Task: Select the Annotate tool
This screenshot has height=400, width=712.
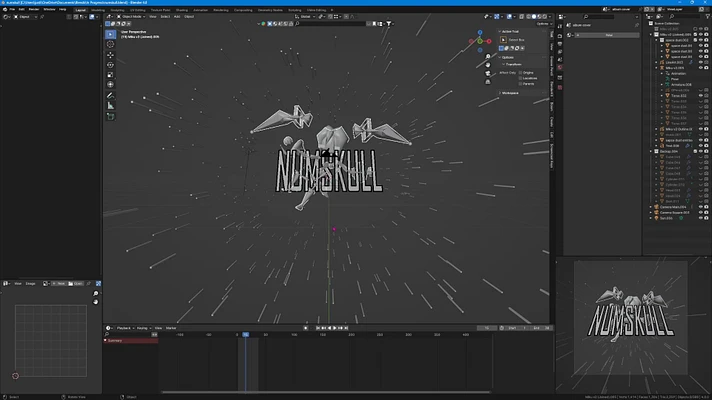Action: click(110, 96)
